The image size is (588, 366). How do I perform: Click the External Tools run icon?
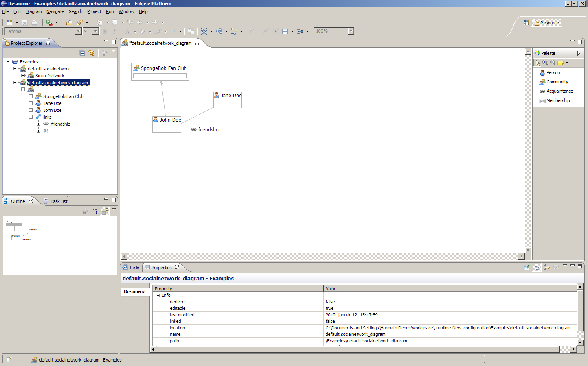tap(49, 22)
